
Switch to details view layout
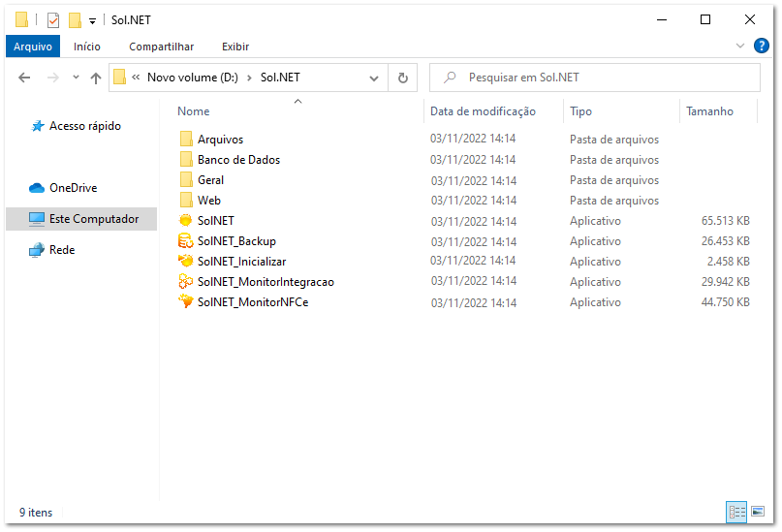pos(736,512)
